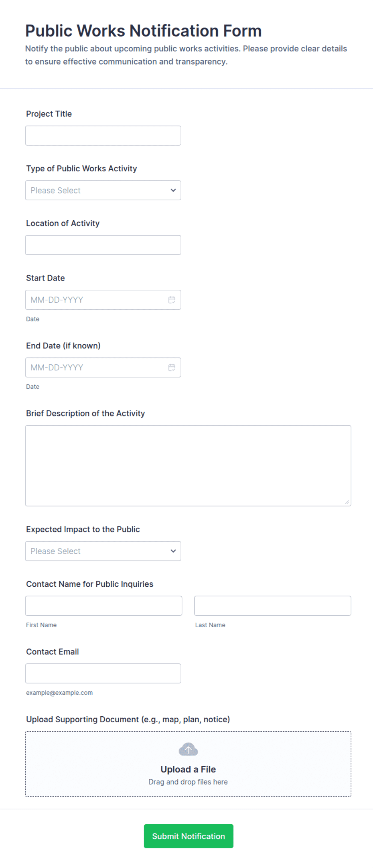Expand the Expected Impact to the Public dropdown
373x868 pixels.
click(103, 551)
